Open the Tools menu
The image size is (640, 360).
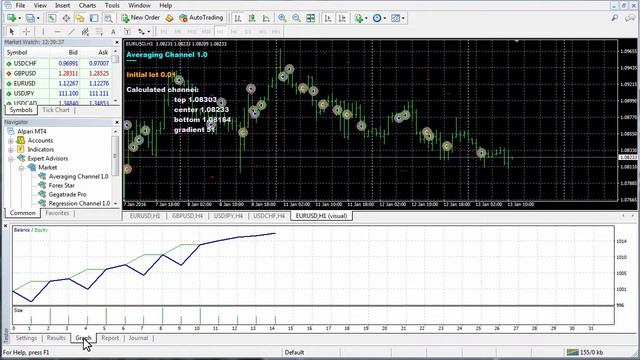(x=112, y=5)
